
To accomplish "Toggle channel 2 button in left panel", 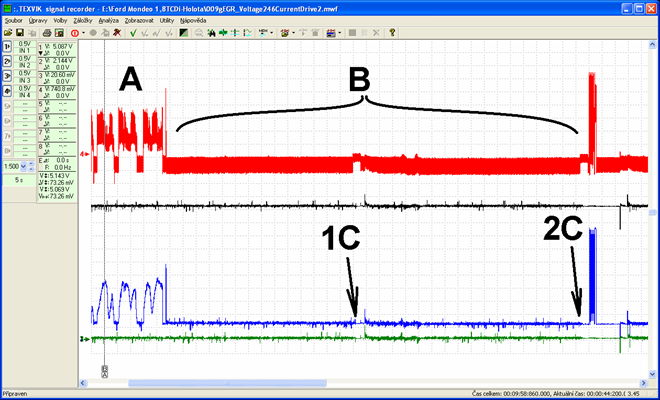I will [8, 62].
